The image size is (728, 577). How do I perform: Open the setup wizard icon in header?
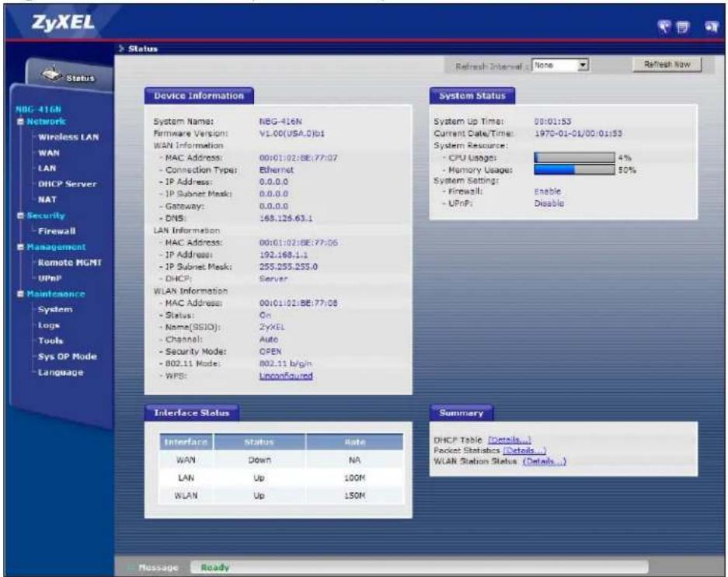[665, 27]
